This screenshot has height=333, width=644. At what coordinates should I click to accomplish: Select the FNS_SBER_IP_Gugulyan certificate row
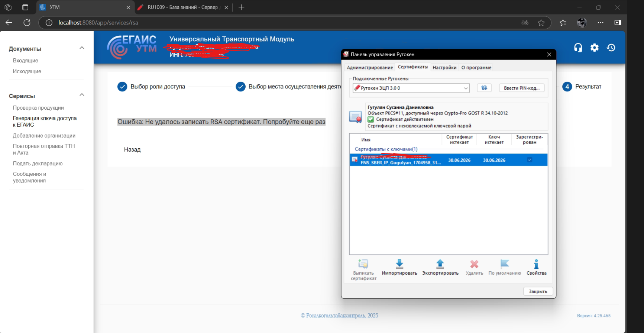(x=449, y=160)
